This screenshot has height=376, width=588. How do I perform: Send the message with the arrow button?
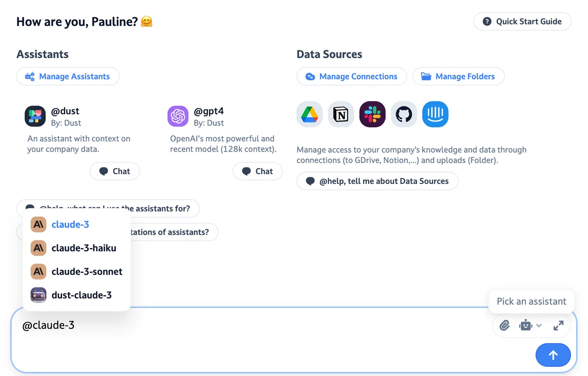(x=553, y=355)
